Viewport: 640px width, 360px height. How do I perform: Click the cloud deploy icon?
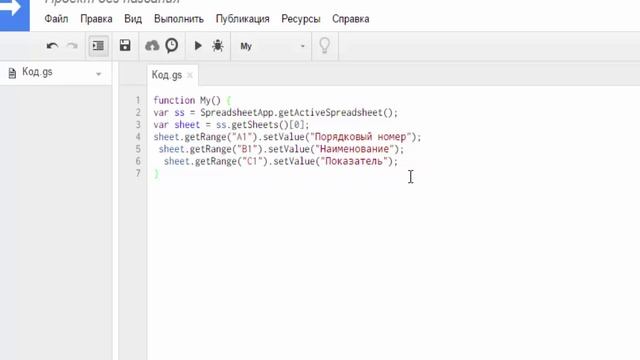pyautogui.click(x=152, y=45)
